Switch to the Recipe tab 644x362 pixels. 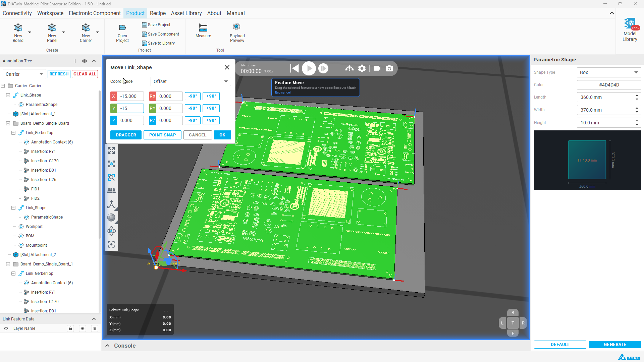click(158, 13)
